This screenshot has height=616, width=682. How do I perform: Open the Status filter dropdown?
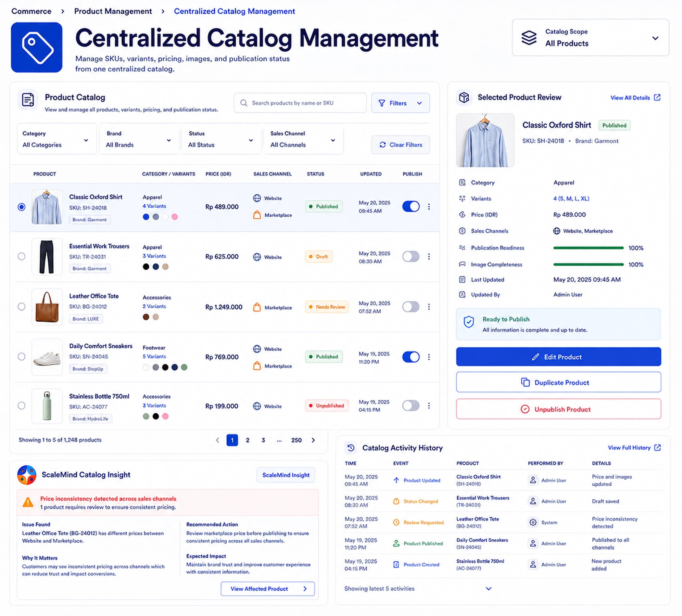[x=221, y=139]
